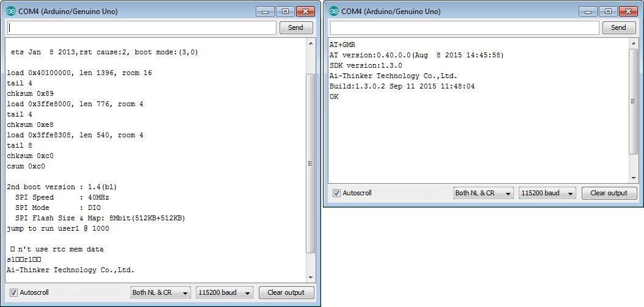Screen dimensions: 644x307
Task: Focus the command input field in right window
Action: (465, 27)
